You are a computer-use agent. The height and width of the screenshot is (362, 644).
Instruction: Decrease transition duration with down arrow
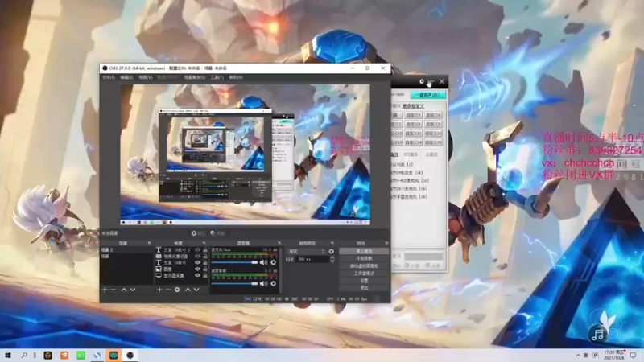coord(332,261)
